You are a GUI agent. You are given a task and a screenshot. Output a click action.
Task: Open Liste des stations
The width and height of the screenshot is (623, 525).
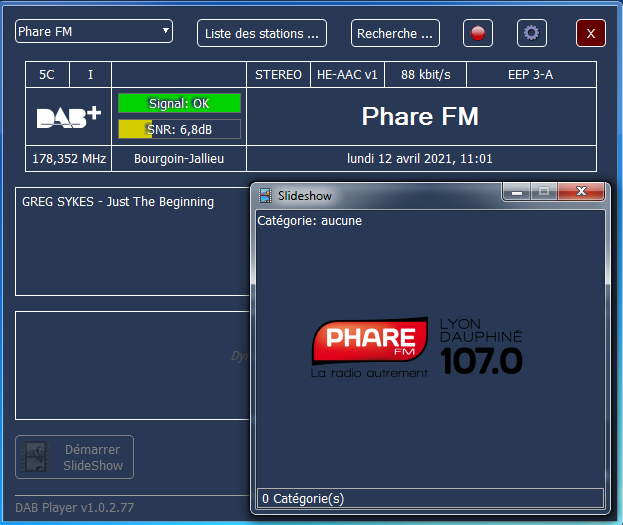coord(262,33)
